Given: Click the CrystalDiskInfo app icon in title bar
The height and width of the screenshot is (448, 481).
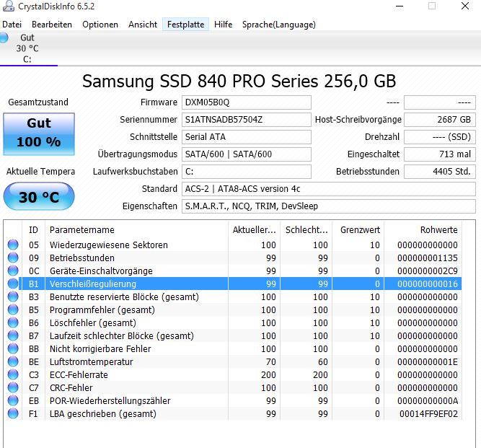Looking at the screenshot, I should coord(8,6).
